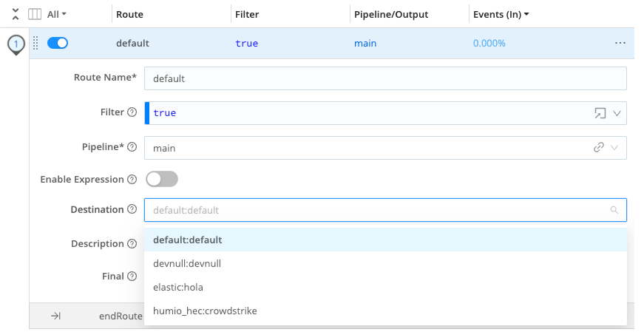Open the expanded Filter expression editor icon

click(x=600, y=113)
